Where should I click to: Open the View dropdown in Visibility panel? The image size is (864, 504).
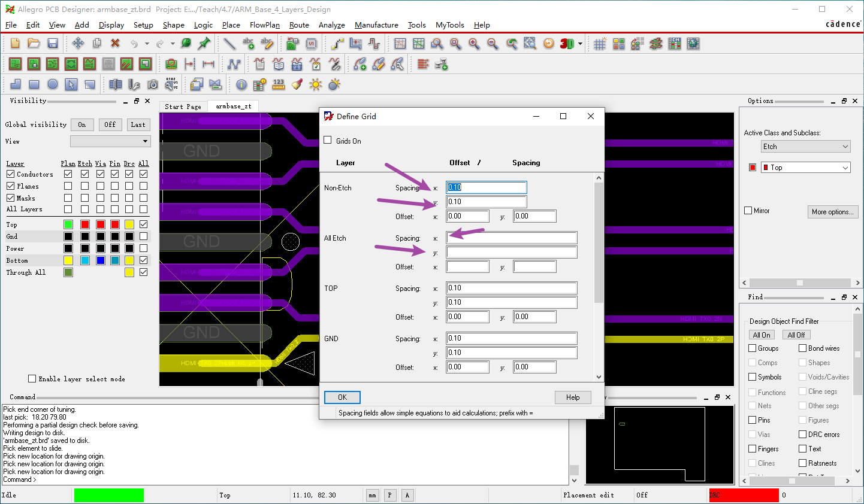110,141
